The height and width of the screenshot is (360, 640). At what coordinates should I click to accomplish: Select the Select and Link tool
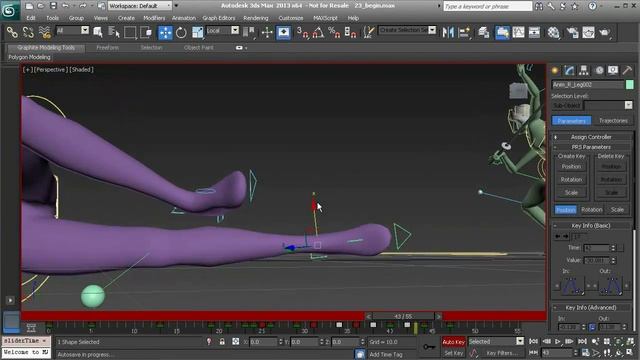click(x=12, y=32)
